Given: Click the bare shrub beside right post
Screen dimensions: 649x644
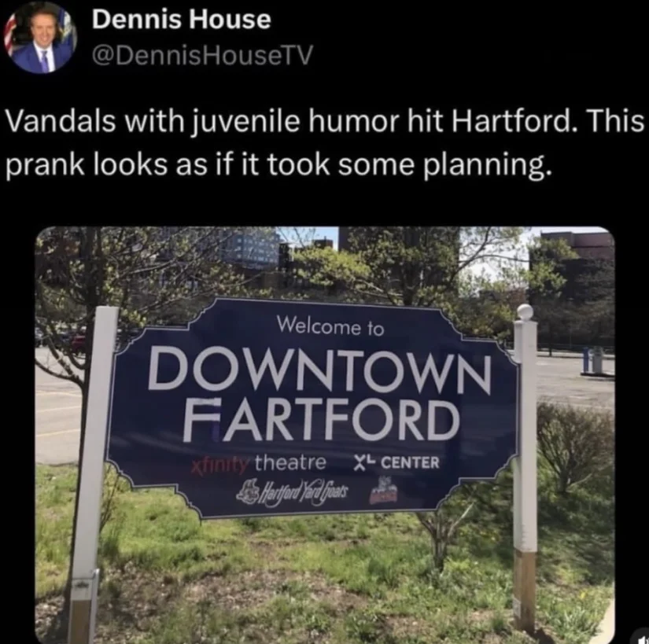Looking at the screenshot, I should (x=577, y=446).
